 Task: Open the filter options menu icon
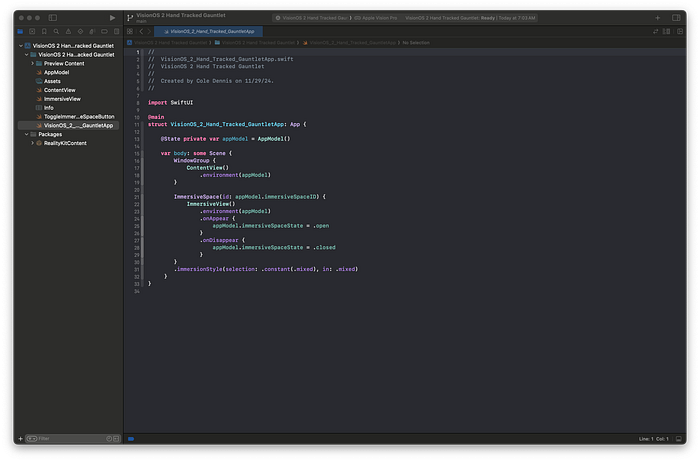[32, 439]
